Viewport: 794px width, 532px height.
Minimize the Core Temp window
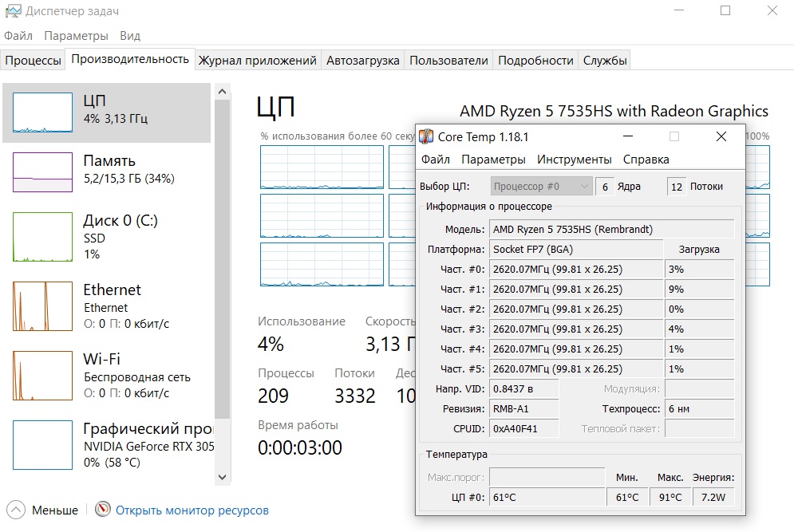click(628, 136)
